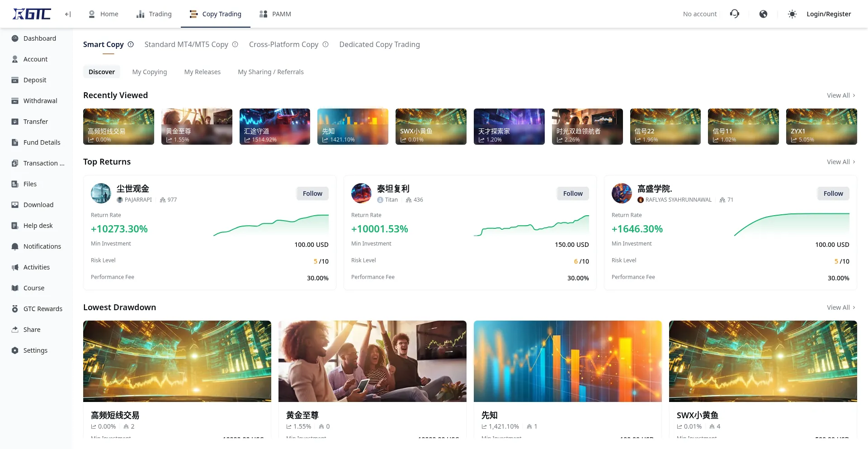Click the Fund Details sidebar icon
The height and width of the screenshot is (449, 868).
pos(15,142)
